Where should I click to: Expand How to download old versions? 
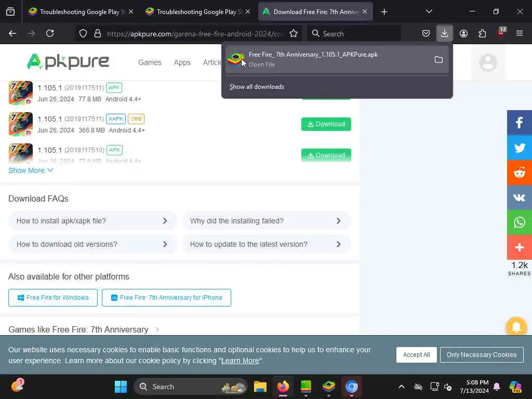pos(92,244)
